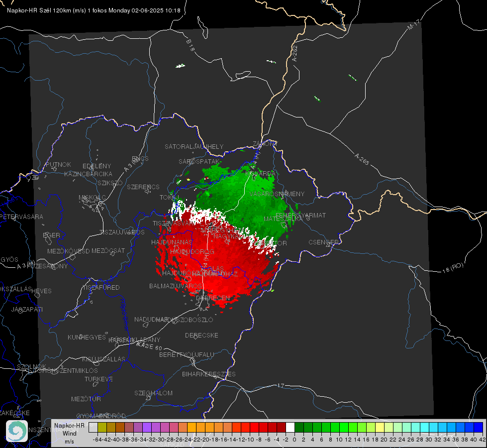Click the A-265 road label
This screenshot has height=448, width=487.
362,159
